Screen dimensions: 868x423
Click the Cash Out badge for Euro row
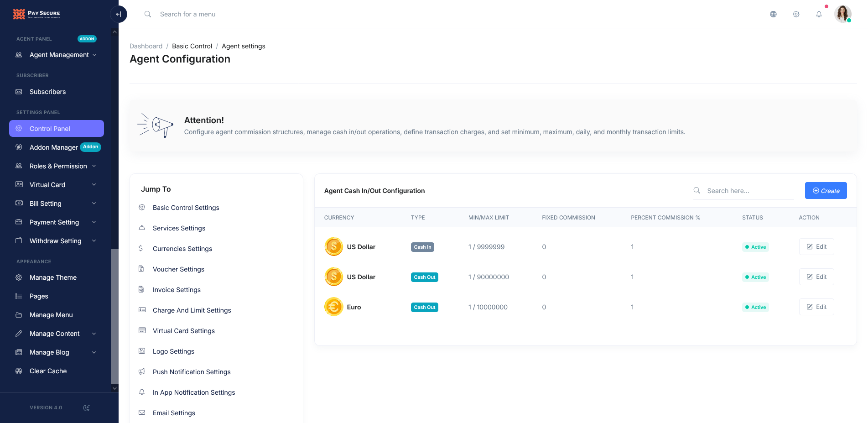424,307
